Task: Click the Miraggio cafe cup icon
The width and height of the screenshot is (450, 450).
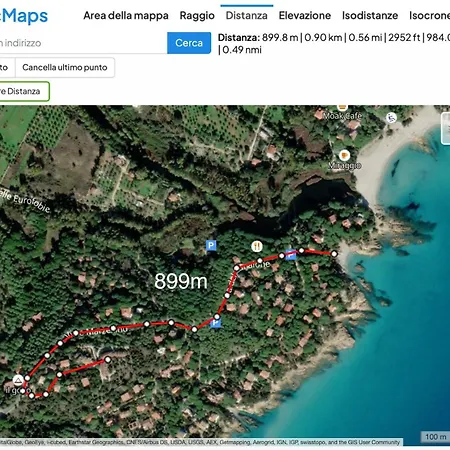Action: 344,155
